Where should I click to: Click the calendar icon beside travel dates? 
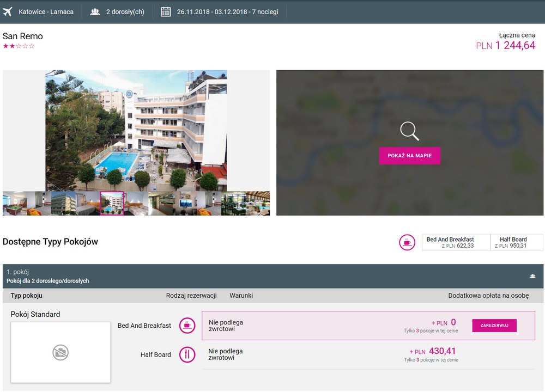(166, 11)
